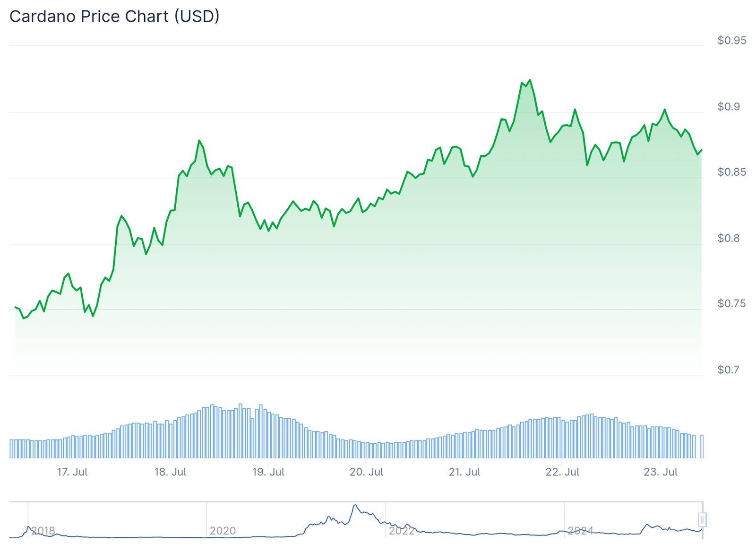
Task: Click the "Cardano Price Chart (USD)" title
Action: click(114, 17)
